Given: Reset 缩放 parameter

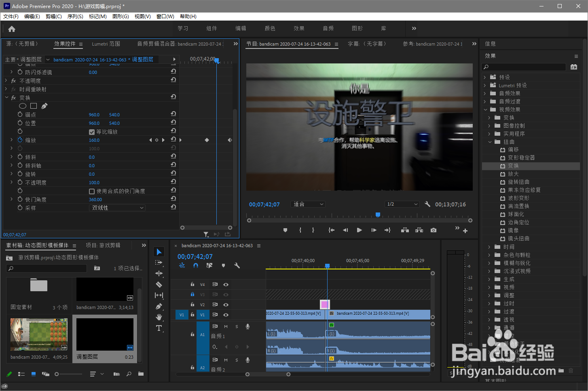Looking at the screenshot, I should (173, 140).
